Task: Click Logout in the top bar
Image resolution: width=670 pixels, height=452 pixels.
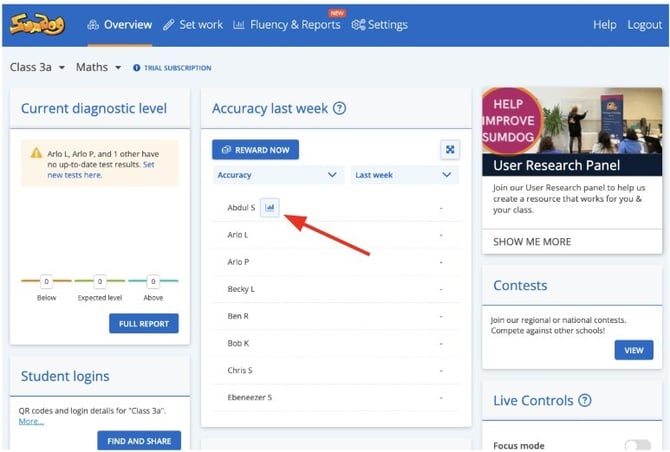Action: click(x=644, y=25)
